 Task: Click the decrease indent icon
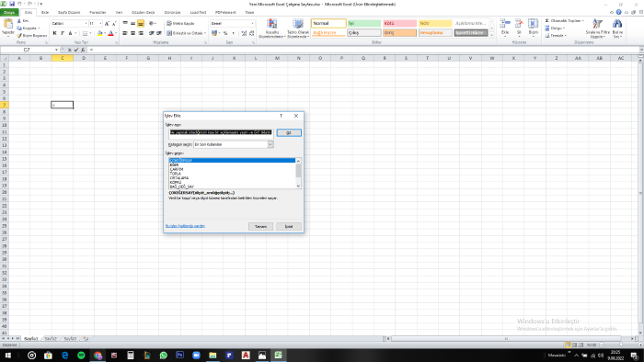pos(152,33)
